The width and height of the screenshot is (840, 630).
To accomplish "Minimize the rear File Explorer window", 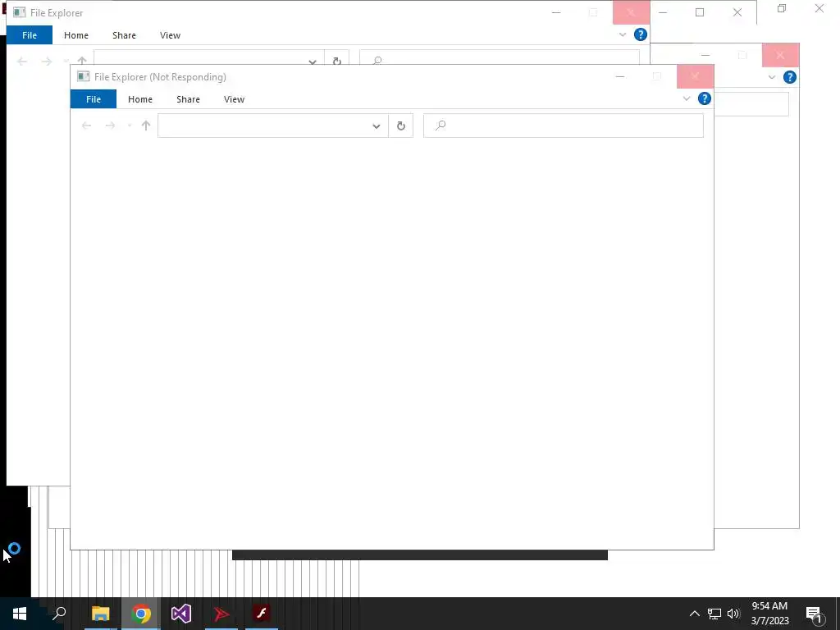I will [556, 12].
